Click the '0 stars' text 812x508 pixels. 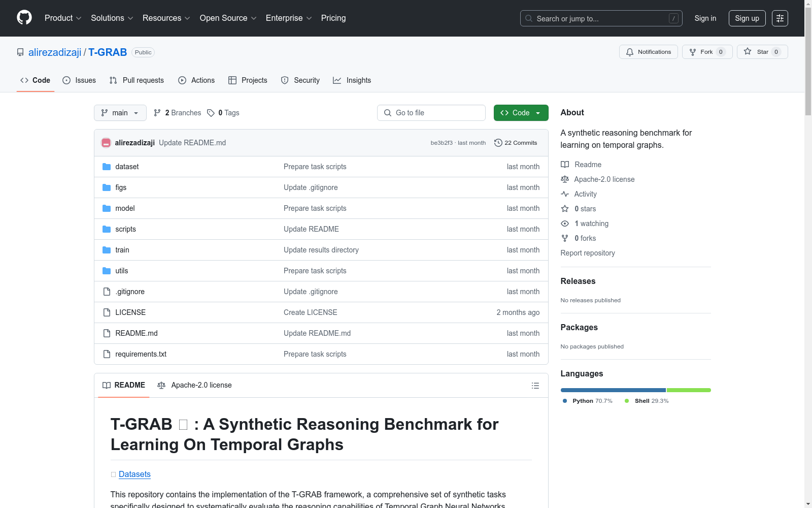click(x=585, y=209)
